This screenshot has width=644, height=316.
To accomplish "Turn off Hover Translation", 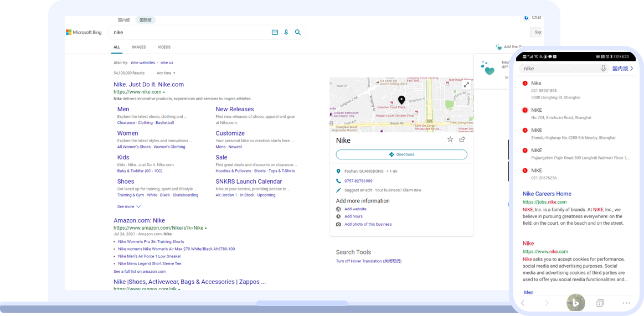I will 368,261.
